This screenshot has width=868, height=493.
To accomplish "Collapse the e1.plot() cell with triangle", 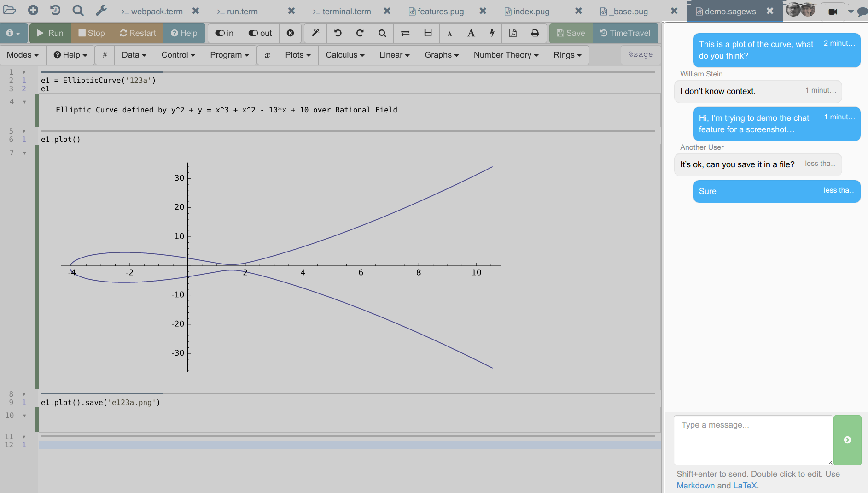I will click(x=24, y=131).
